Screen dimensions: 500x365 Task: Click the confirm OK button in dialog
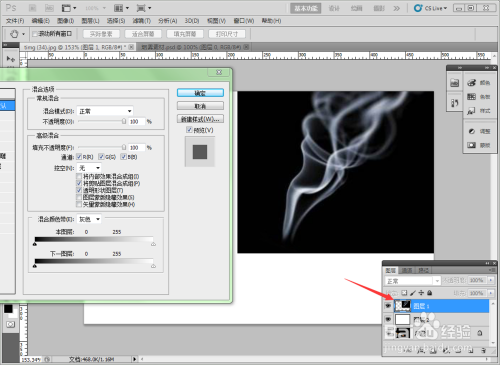[200, 93]
